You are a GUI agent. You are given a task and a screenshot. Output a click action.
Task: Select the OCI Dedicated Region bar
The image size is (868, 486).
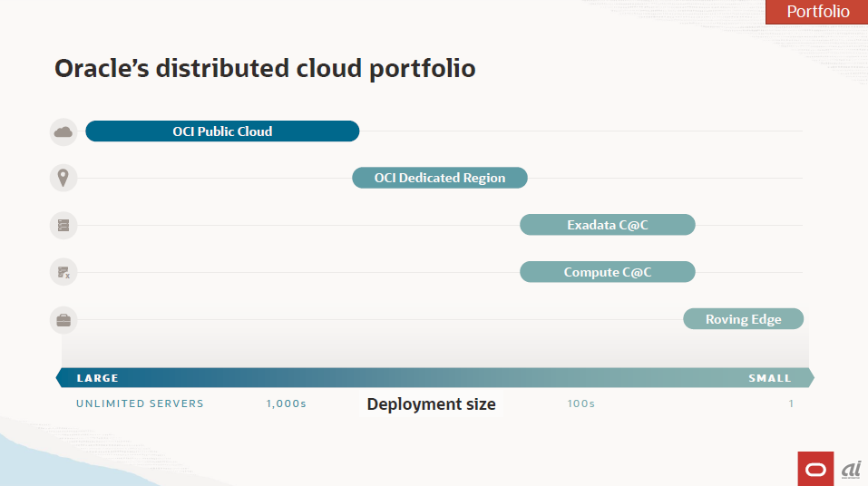coord(440,178)
